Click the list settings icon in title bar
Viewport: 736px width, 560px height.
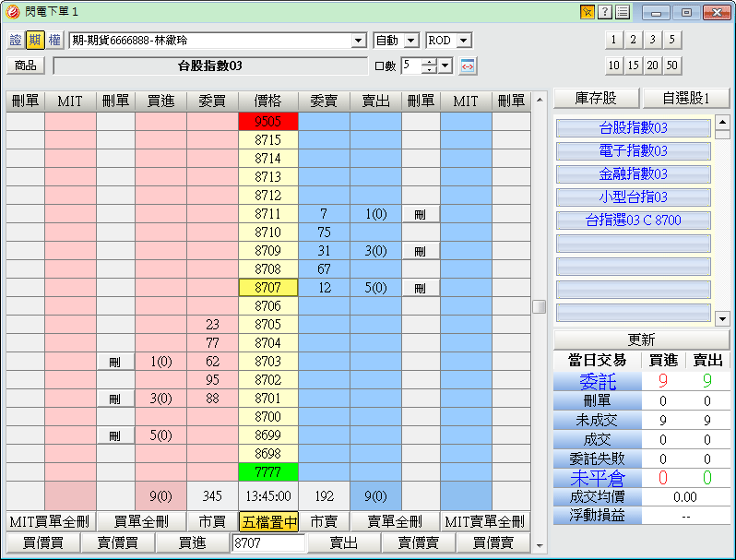pos(623,12)
